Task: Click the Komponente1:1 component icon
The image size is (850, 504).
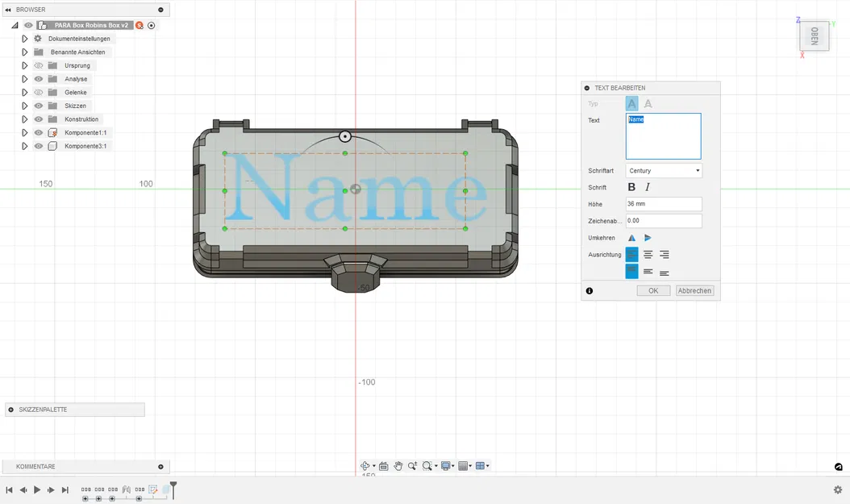Action: pyautogui.click(x=52, y=133)
